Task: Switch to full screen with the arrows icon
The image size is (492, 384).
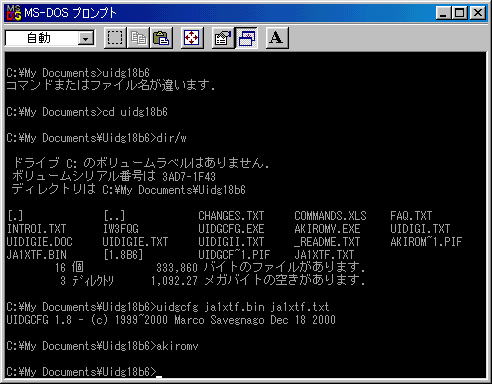Action: [192, 38]
